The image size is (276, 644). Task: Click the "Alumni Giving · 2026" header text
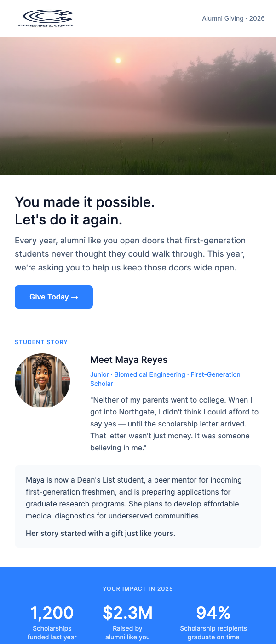(233, 19)
